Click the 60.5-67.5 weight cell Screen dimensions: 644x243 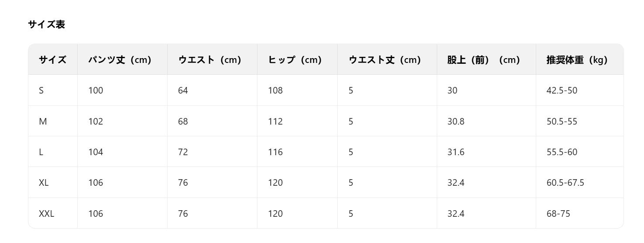point(565,183)
